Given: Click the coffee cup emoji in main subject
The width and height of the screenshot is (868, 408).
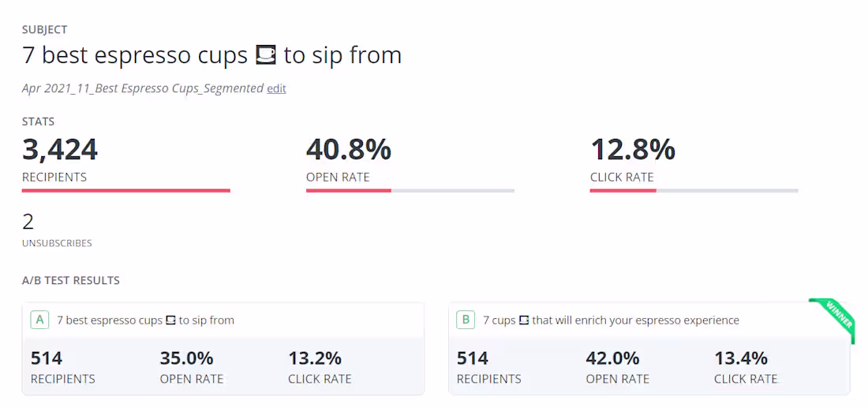Looking at the screenshot, I should 266,55.
